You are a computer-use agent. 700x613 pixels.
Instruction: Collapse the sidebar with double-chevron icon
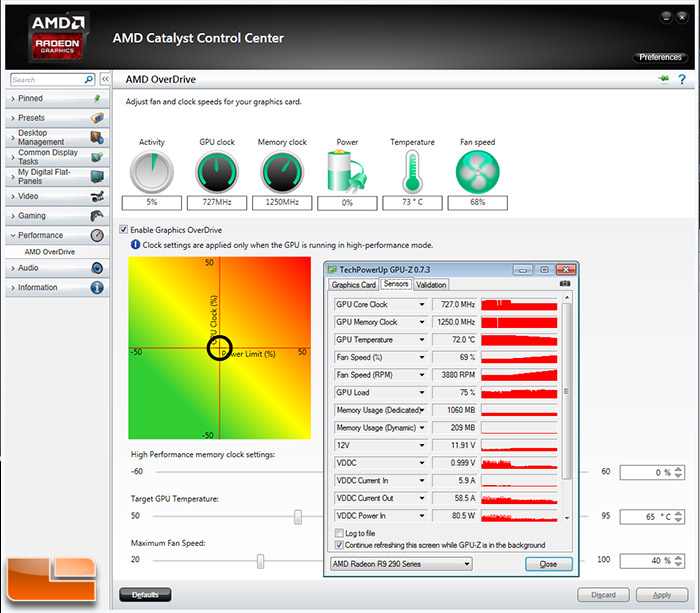point(105,79)
